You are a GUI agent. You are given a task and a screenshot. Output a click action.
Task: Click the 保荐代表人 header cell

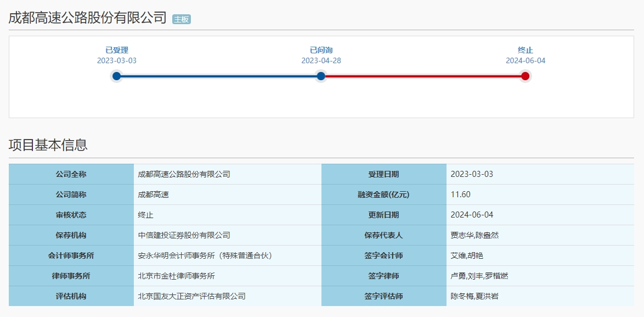pos(383,235)
